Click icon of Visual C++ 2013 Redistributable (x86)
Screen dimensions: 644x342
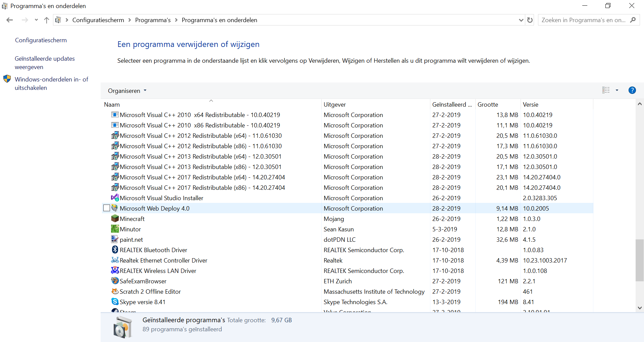click(x=115, y=167)
